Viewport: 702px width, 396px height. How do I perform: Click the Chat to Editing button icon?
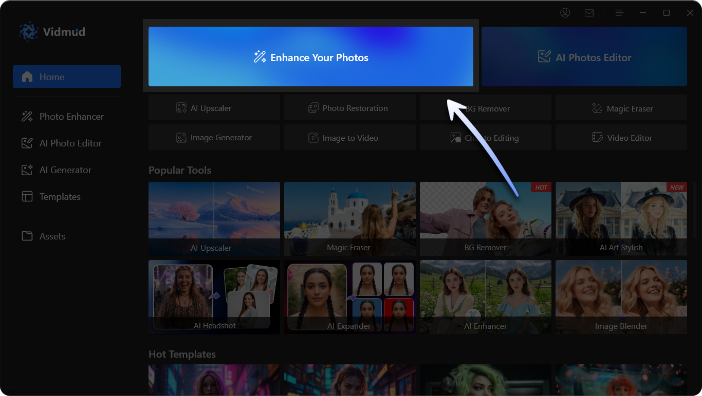[x=455, y=138]
